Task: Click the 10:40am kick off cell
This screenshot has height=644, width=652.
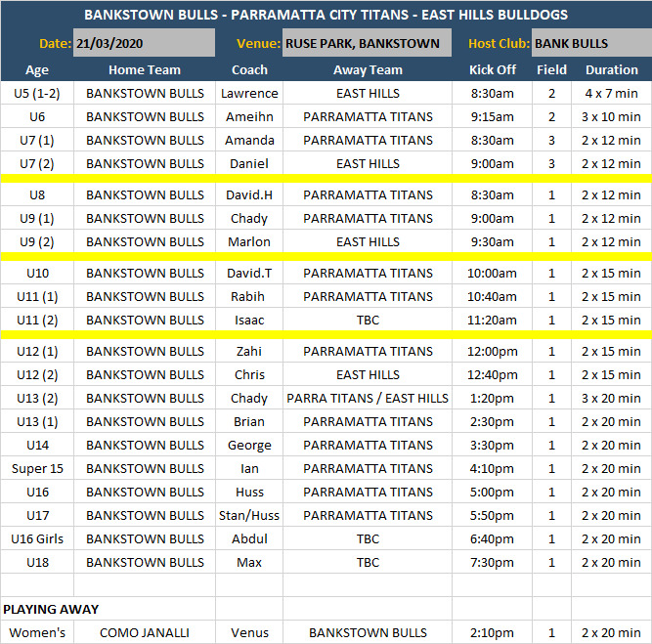Action: 493,296
